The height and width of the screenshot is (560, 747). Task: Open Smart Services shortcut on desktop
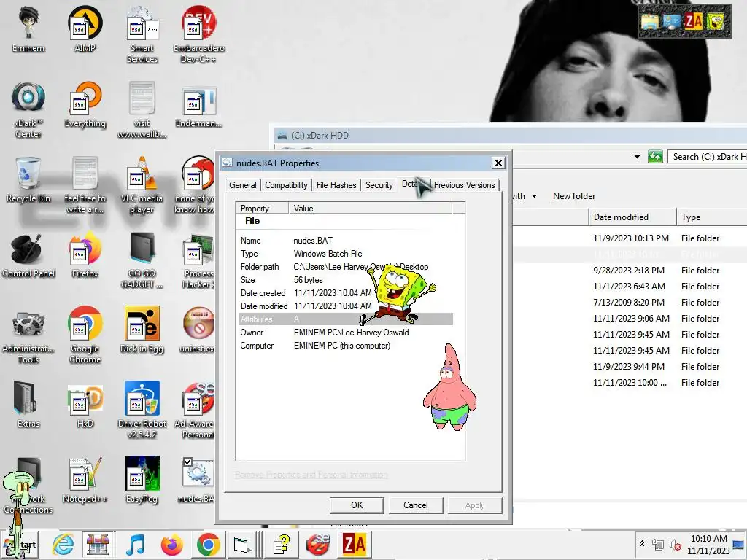pos(142,34)
